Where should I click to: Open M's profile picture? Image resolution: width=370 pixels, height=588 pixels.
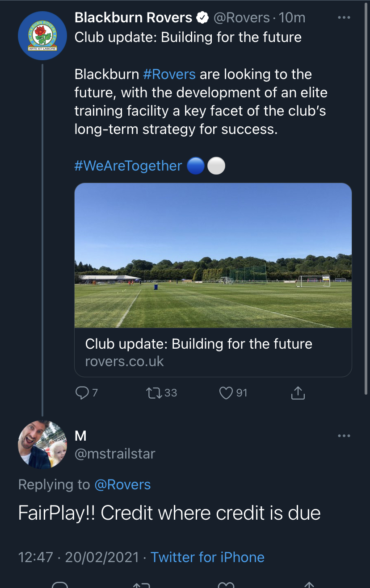tap(42, 444)
